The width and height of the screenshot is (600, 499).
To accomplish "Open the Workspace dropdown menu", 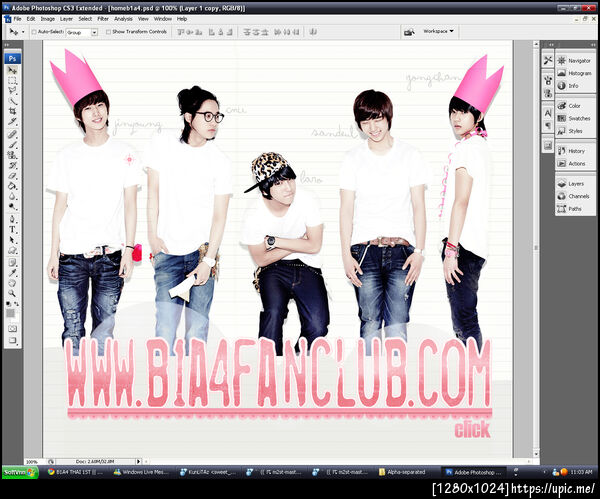I will coord(438,31).
